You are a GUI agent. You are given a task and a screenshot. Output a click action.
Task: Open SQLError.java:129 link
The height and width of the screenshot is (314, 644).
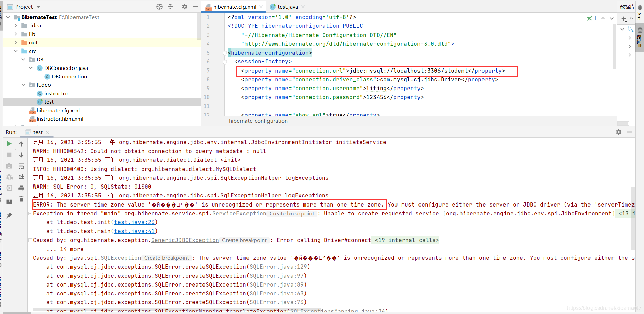click(278, 267)
